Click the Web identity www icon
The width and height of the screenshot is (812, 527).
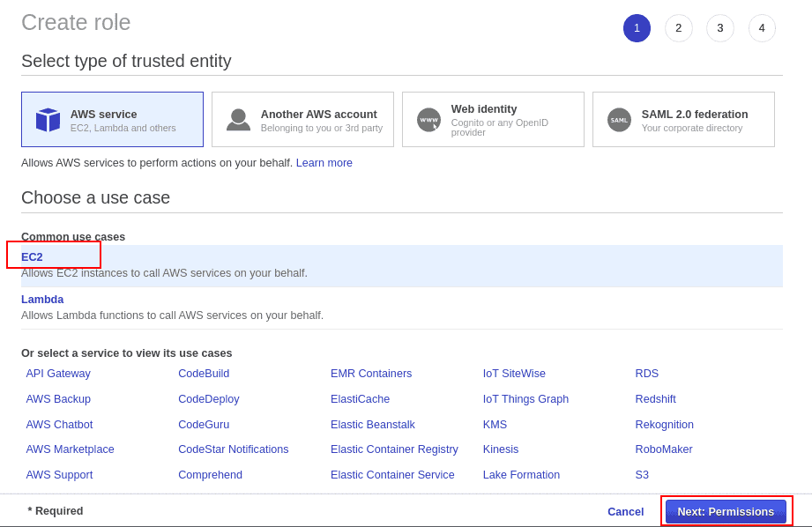click(428, 120)
